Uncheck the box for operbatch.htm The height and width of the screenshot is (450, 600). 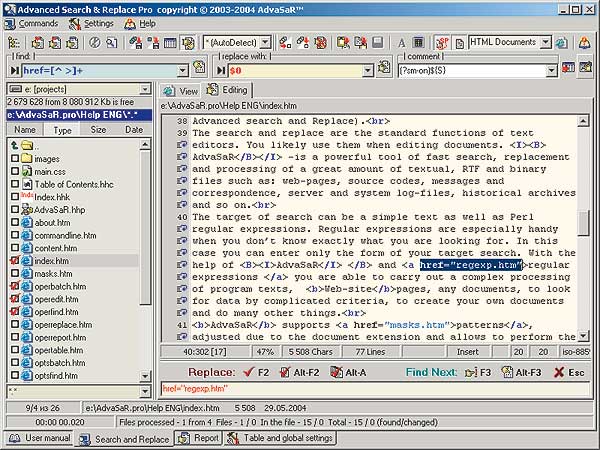pos(15,286)
